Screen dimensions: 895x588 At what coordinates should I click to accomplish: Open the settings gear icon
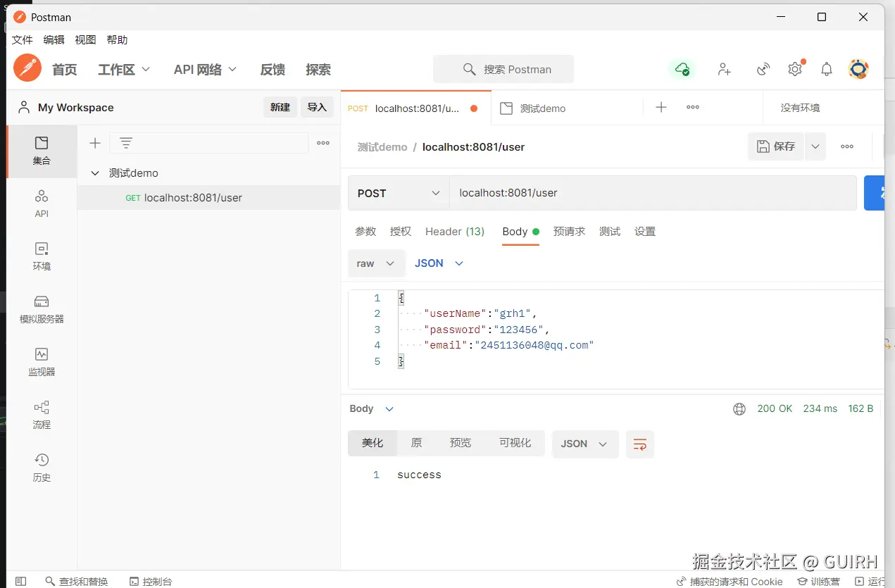tap(795, 69)
